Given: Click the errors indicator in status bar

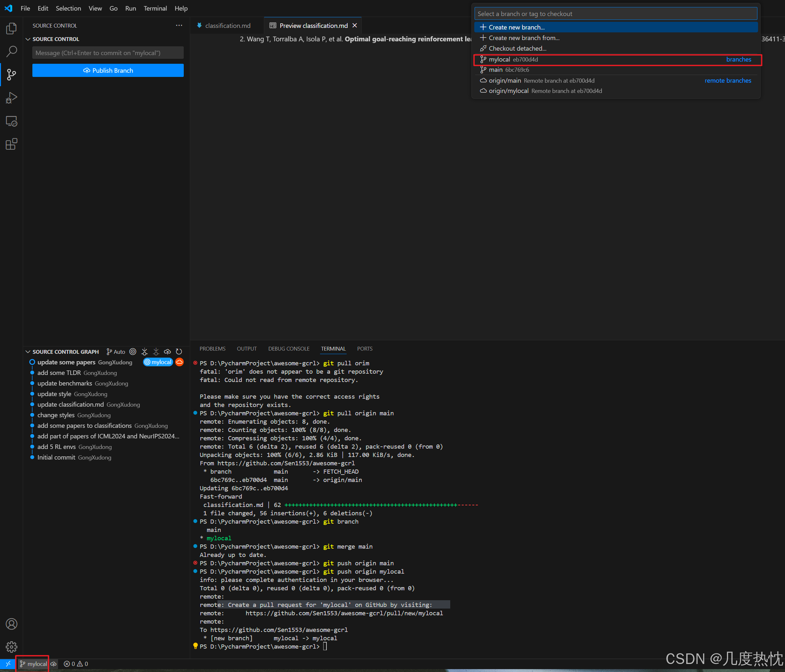Looking at the screenshot, I should [x=69, y=664].
